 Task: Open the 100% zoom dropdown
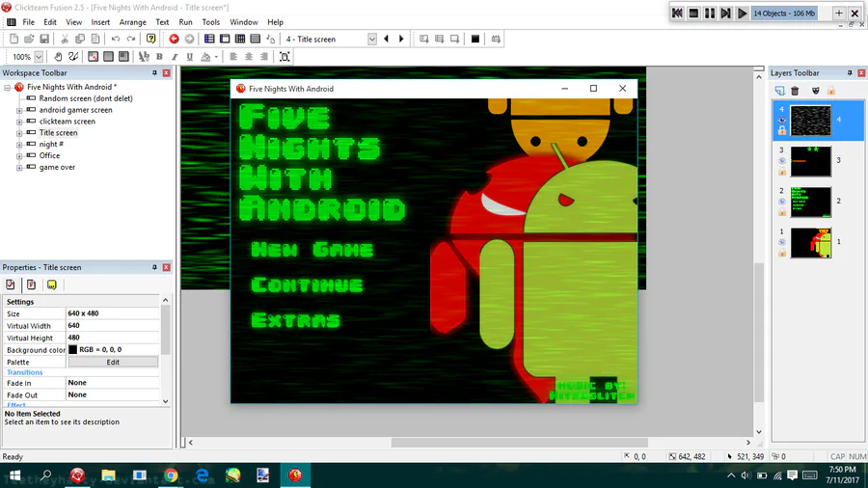coord(39,57)
